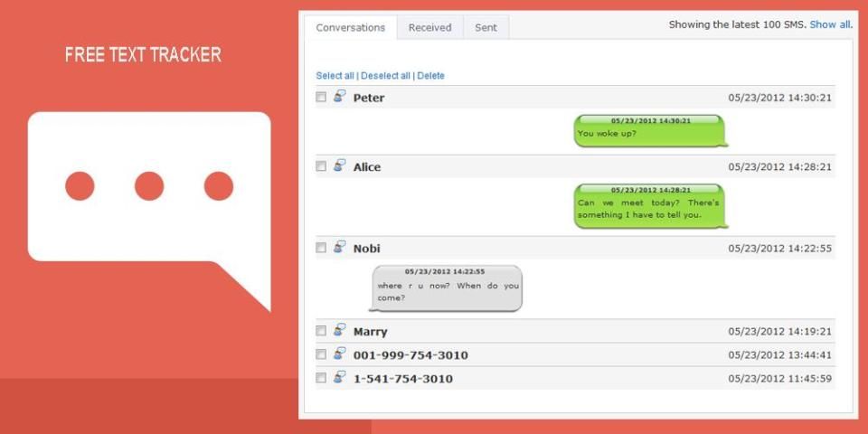Viewport: 868px width, 434px height.
Task: Tick the checkbox for Peter's conversation
Action: 321,97
